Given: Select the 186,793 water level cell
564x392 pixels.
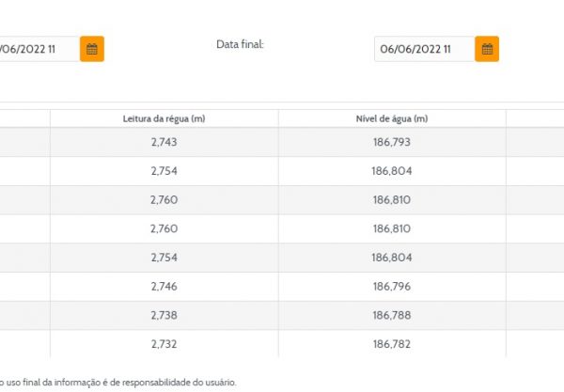Looking at the screenshot, I should coord(392,142).
